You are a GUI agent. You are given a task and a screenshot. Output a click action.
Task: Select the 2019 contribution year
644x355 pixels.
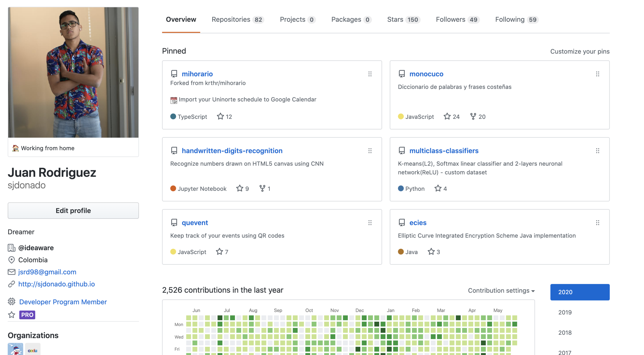tap(565, 312)
